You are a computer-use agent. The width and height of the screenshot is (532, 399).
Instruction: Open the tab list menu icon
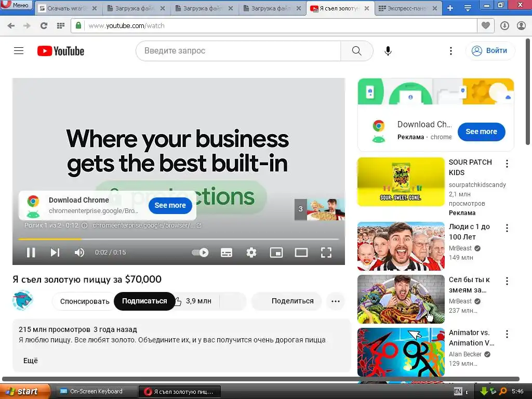468,8
